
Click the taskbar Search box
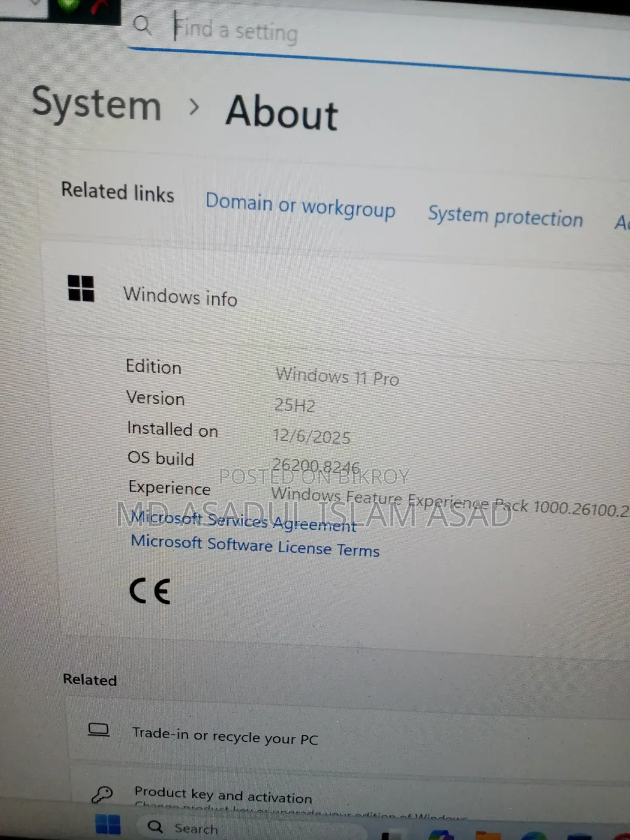coord(252,828)
